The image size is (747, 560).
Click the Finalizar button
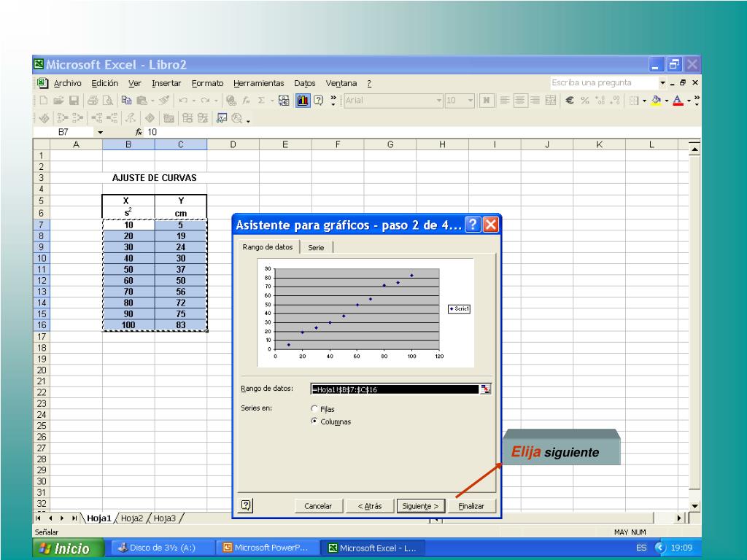[471, 506]
